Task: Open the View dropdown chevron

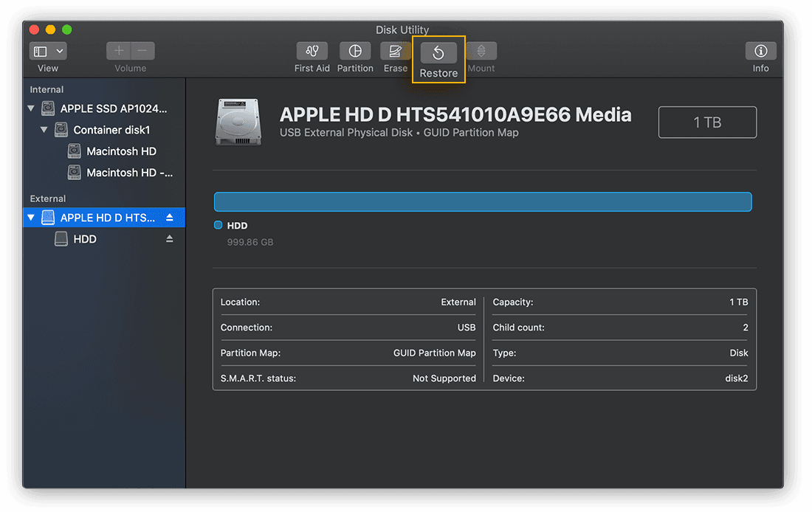Action: tap(60, 51)
